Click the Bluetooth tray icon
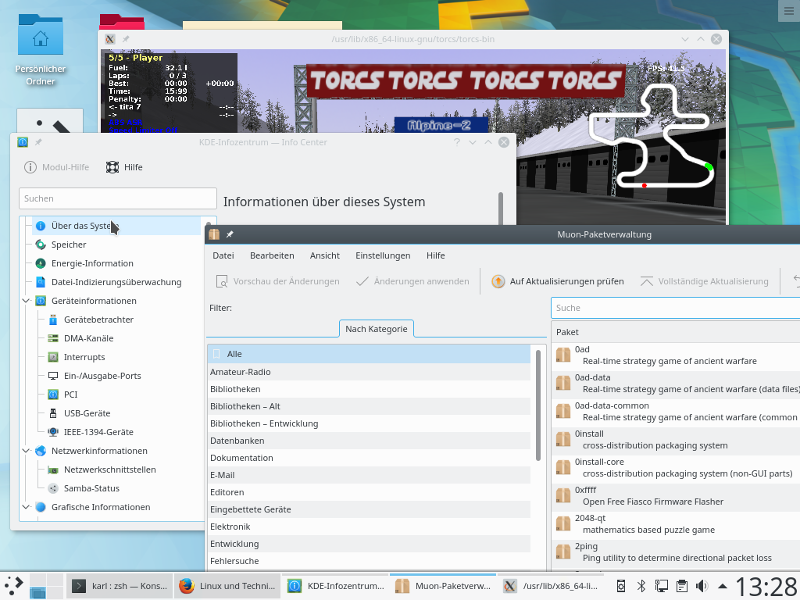The image size is (800, 600). pyautogui.click(x=641, y=586)
